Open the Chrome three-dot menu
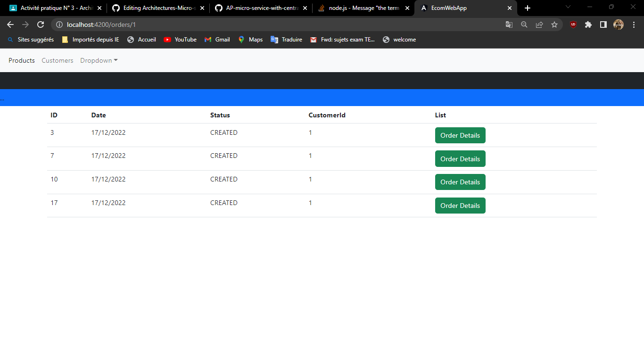Image resolution: width=644 pixels, height=338 pixels. pos(634,25)
